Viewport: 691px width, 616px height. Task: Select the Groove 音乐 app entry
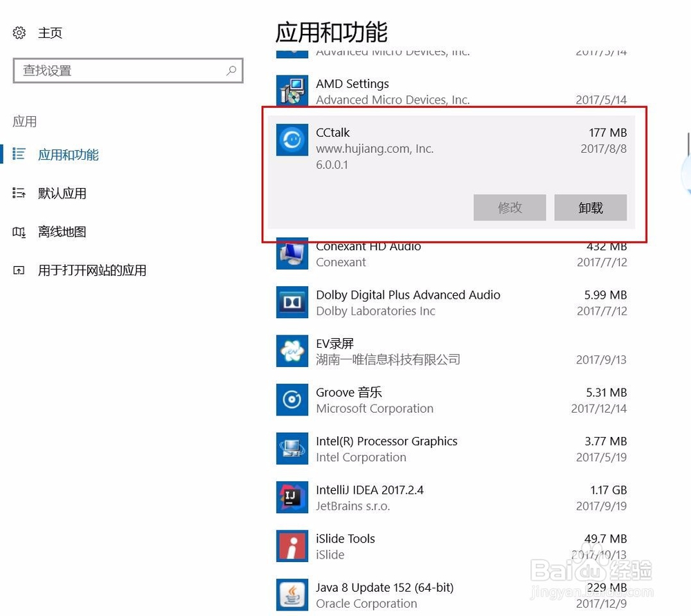pyautogui.click(x=349, y=392)
